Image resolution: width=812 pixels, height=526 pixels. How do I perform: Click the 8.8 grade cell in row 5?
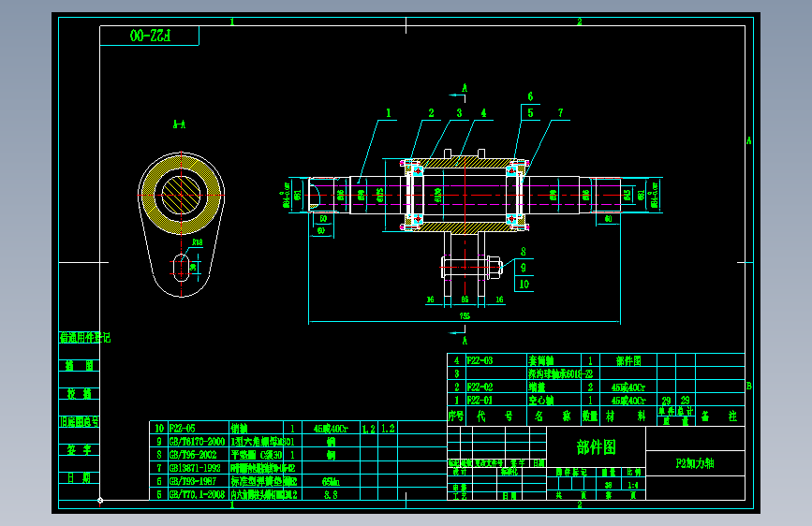coord(331,495)
